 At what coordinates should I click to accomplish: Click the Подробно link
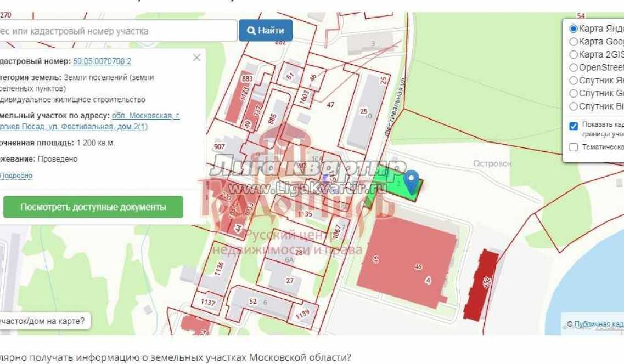[16, 174]
